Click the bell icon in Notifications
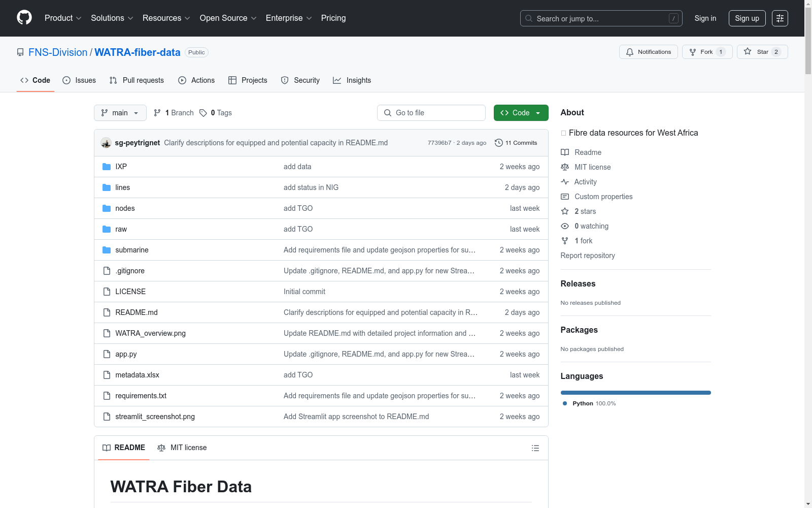This screenshot has width=812, height=508. (630, 52)
